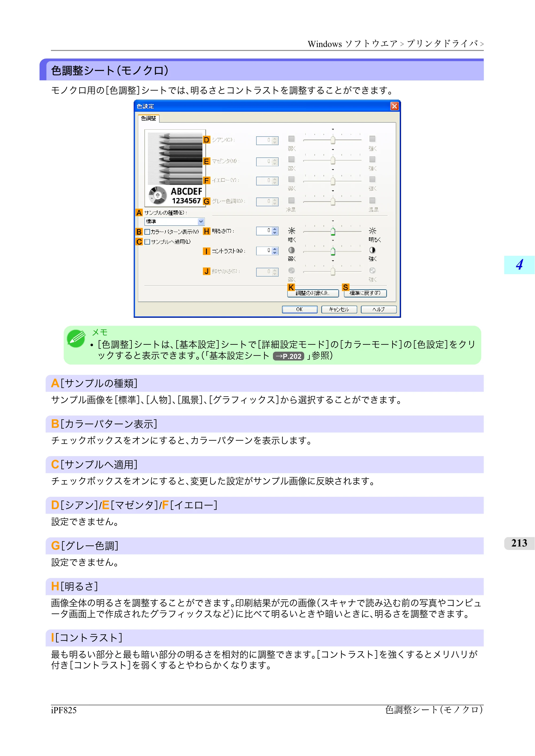This screenshot has width=535, height=756.
Task: Click the page number 213
Action: (x=519, y=543)
